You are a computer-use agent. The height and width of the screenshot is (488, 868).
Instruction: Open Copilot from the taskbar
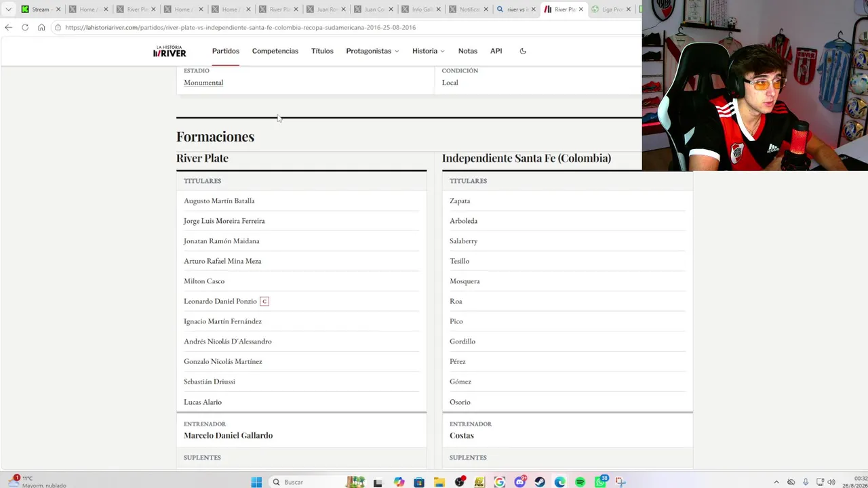pyautogui.click(x=399, y=482)
